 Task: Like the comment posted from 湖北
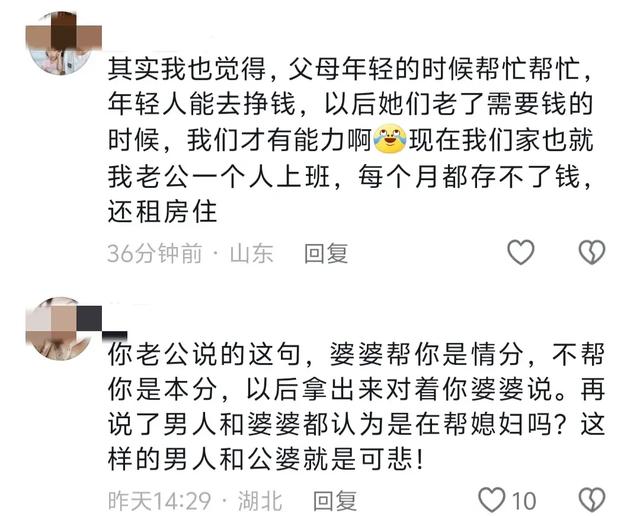491,500
